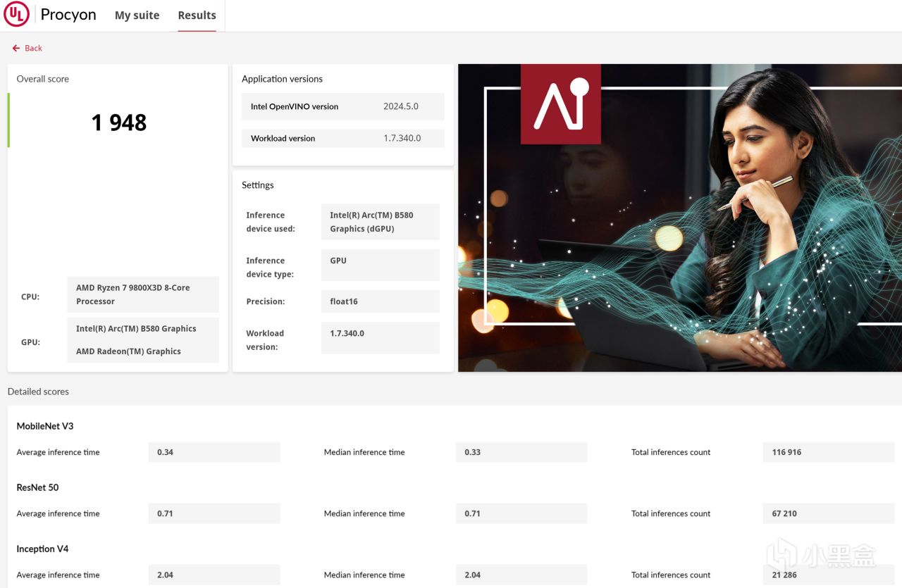
Task: Select the precision value float16
Action: click(x=381, y=301)
